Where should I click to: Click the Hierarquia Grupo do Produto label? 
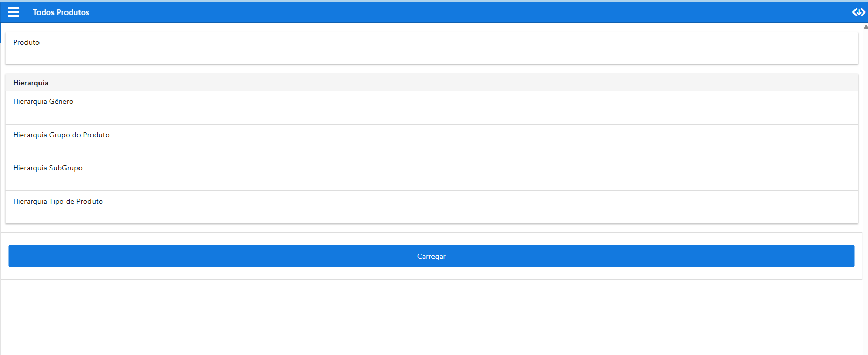(x=61, y=135)
